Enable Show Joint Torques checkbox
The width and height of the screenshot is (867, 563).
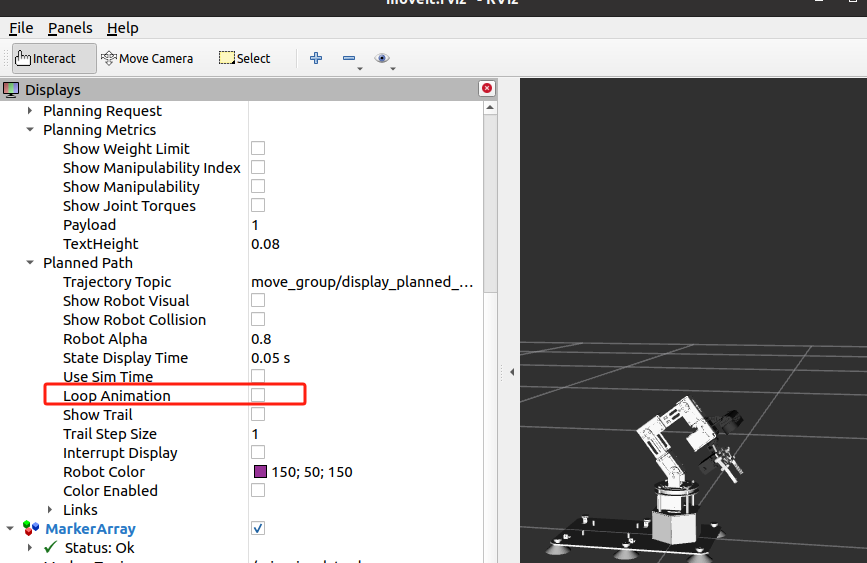[x=258, y=205]
